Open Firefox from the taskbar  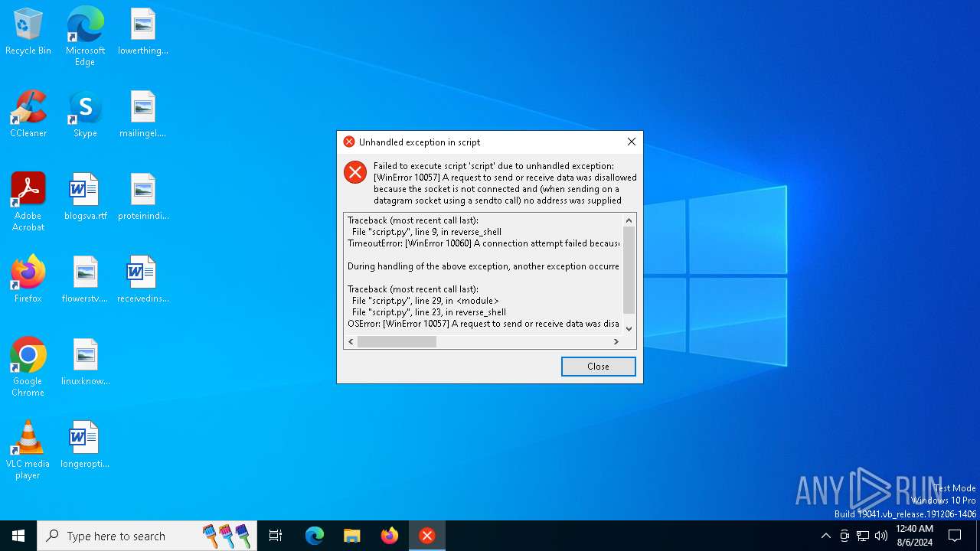click(390, 536)
